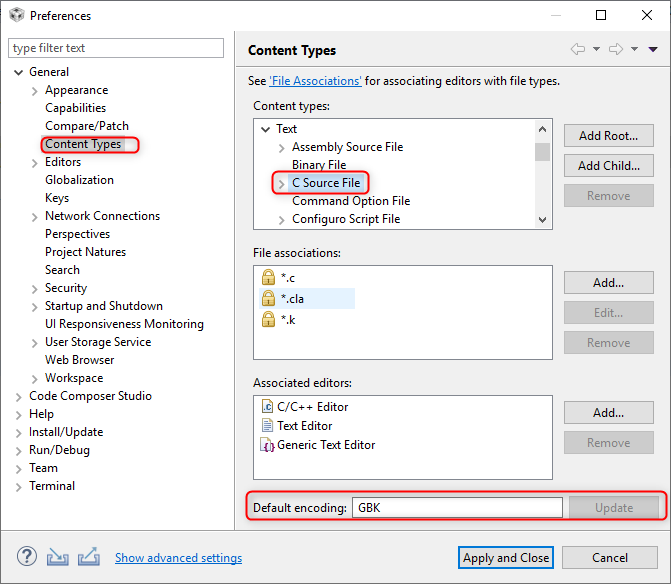Select the Workspace preferences page

(x=74, y=378)
